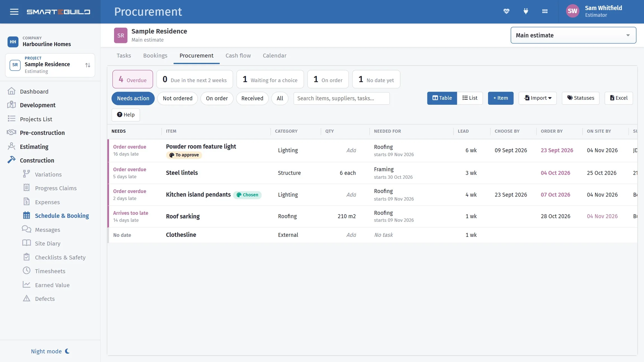Click the Construction hammer icon

coord(11,160)
